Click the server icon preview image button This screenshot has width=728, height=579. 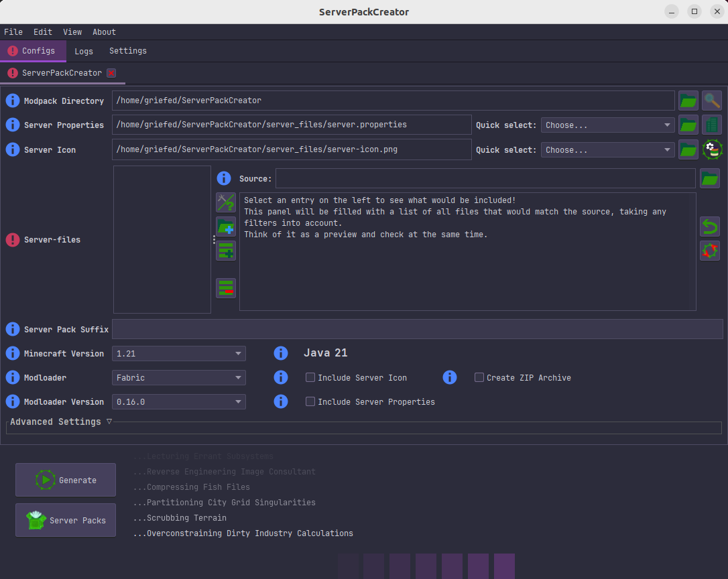711,149
